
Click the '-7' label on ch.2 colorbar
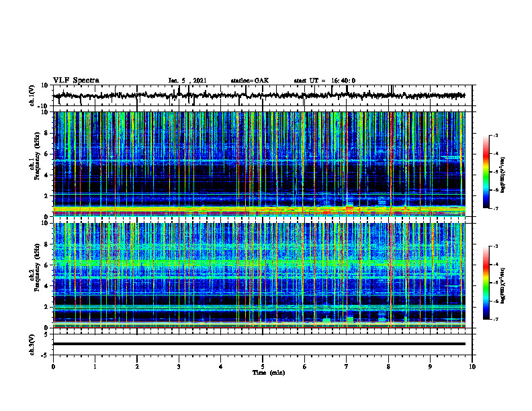[495, 319]
